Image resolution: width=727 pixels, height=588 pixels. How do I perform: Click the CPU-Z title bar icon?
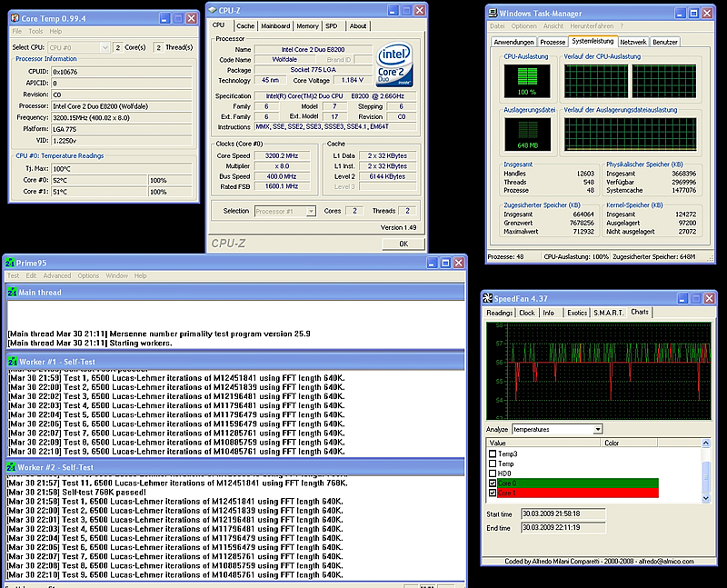click(213, 10)
